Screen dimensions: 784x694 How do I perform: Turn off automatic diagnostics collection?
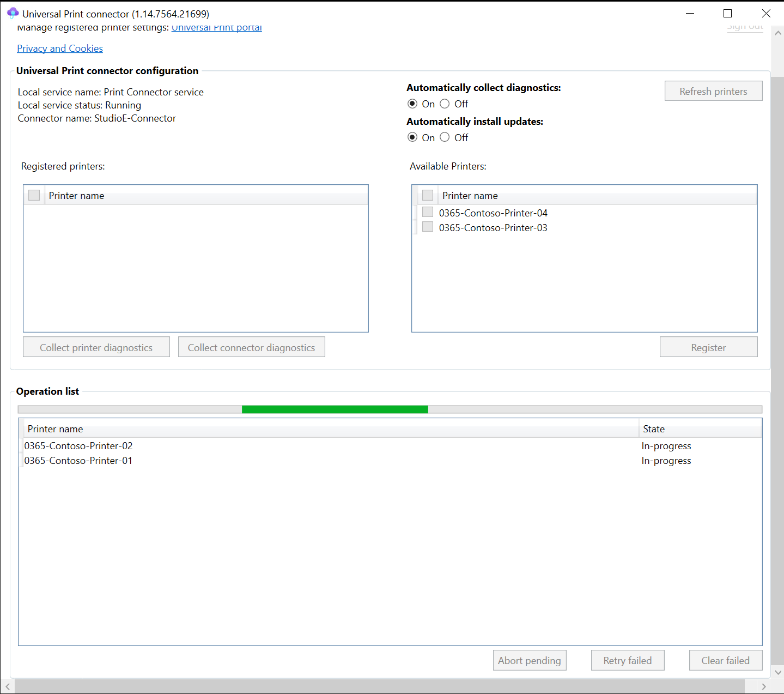(445, 104)
